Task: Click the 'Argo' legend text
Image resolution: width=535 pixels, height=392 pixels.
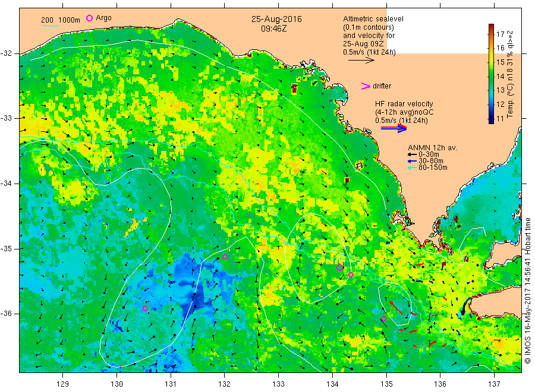Action: click(103, 18)
